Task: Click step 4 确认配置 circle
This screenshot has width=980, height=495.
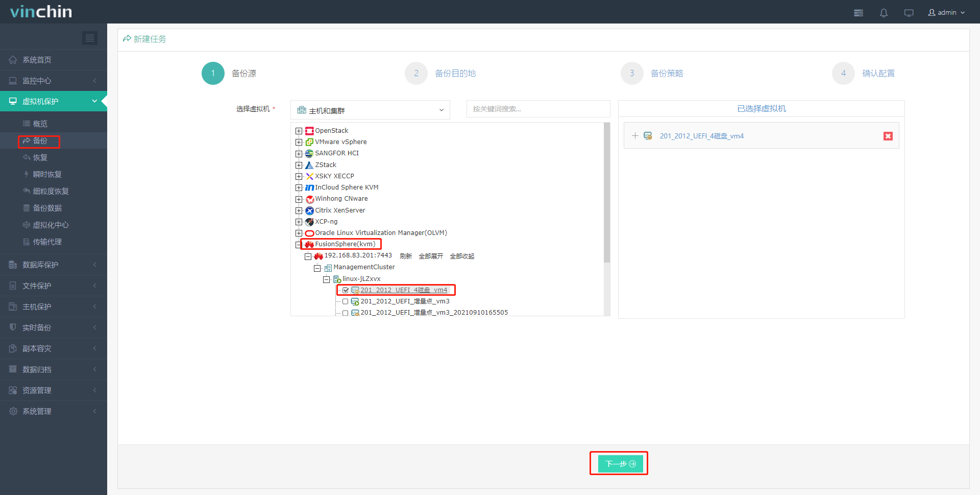Action: pyautogui.click(x=843, y=73)
